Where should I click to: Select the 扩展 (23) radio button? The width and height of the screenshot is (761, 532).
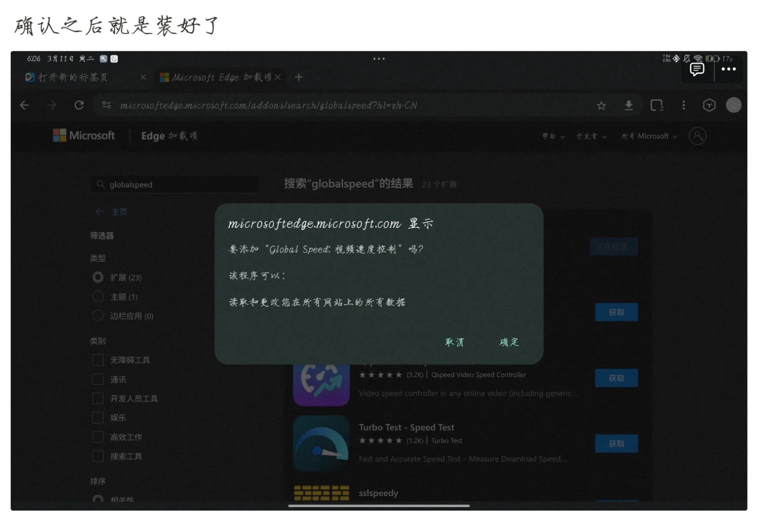click(98, 277)
